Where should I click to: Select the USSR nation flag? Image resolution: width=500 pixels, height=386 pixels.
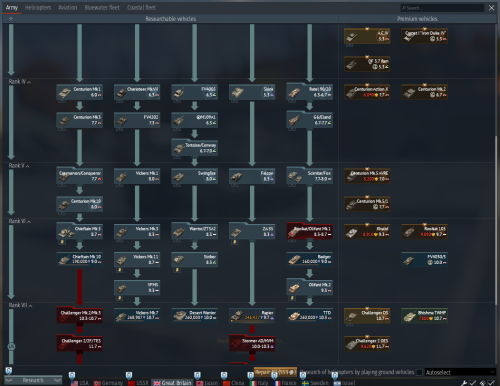(138, 383)
